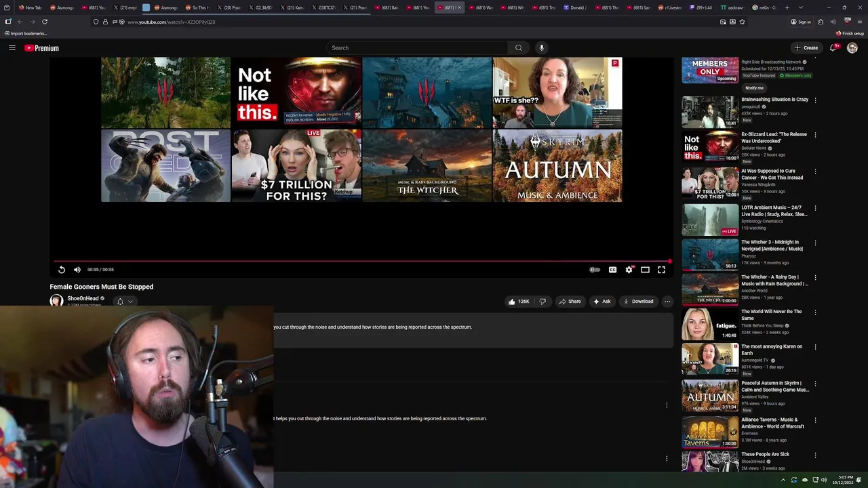Play endscreen Skyrim Autumn Music & Ambience
This screenshot has height=488, width=868.
pyautogui.click(x=557, y=166)
